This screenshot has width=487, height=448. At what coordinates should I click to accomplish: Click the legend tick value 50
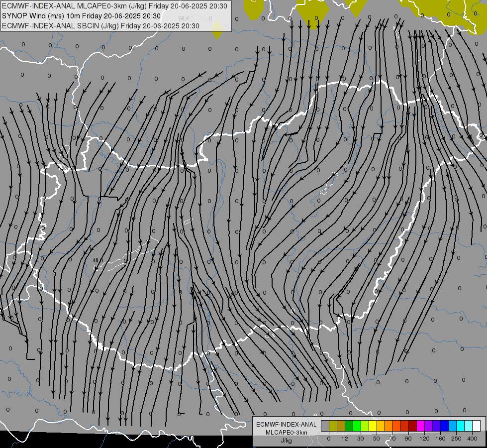point(377,439)
